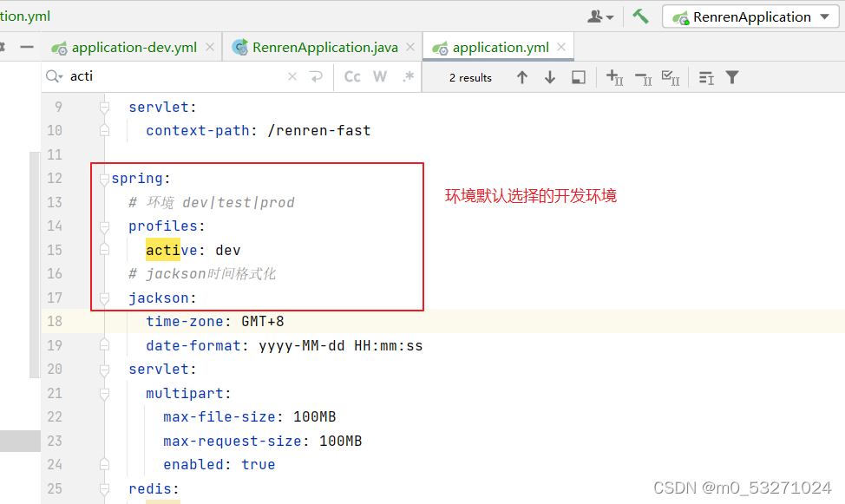
Task: Click the 2 results counter
Action: 470,77
